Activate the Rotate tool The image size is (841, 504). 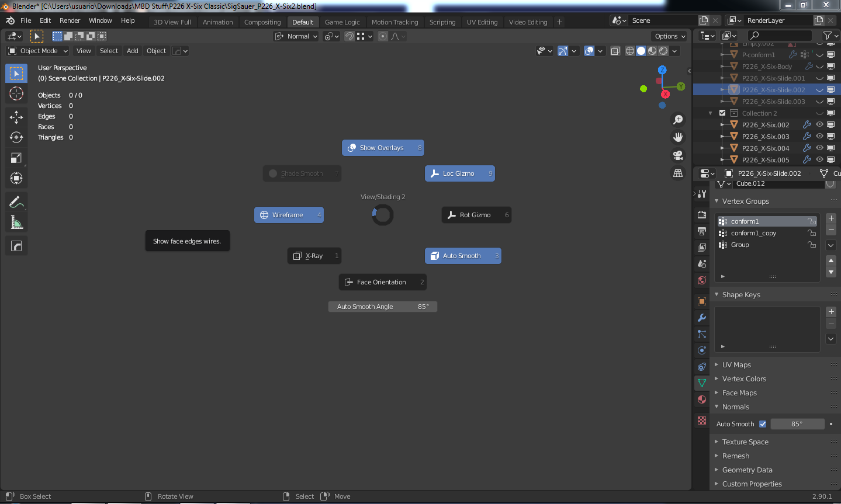(x=16, y=137)
